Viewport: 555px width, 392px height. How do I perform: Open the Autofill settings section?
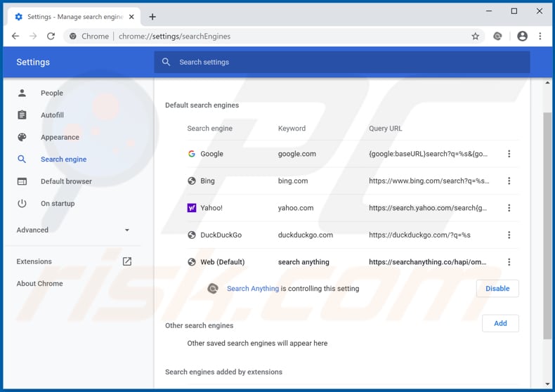click(x=52, y=115)
